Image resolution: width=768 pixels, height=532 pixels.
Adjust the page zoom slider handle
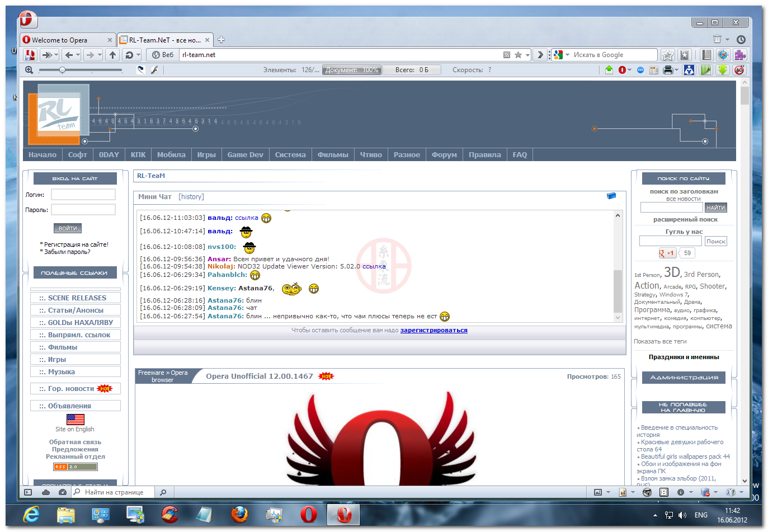click(62, 70)
